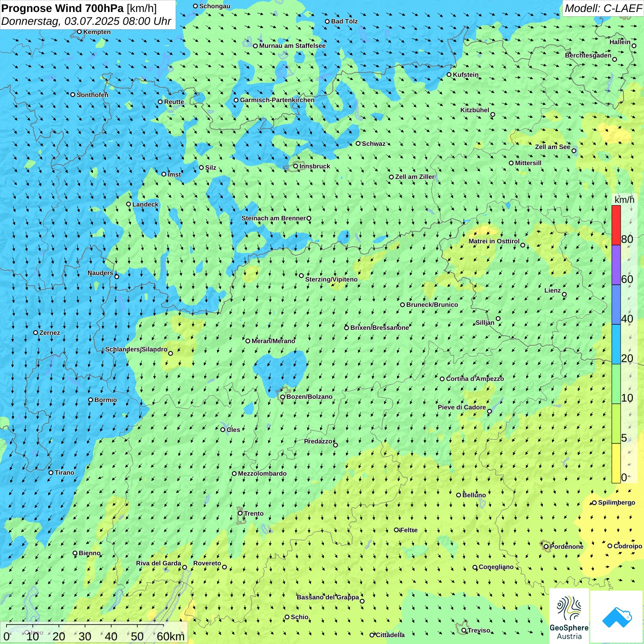Click the 'Pordenone' label
Screen dimensions: 644x644
[x=567, y=546]
